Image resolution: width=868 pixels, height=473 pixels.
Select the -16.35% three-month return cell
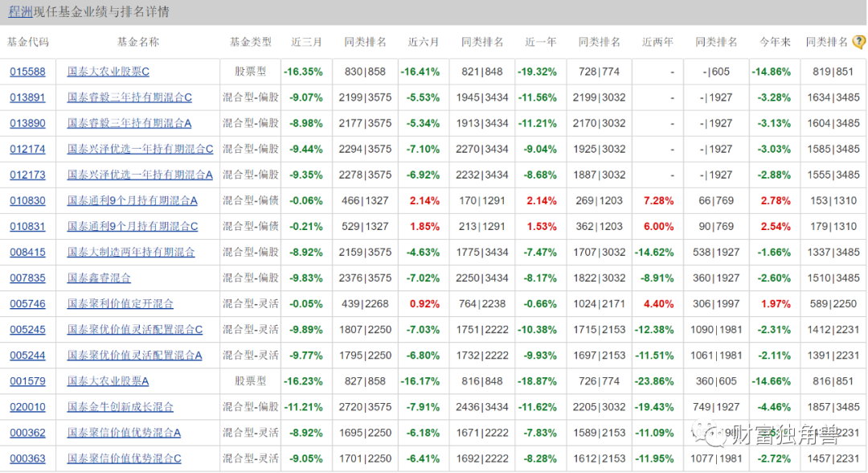(x=303, y=72)
